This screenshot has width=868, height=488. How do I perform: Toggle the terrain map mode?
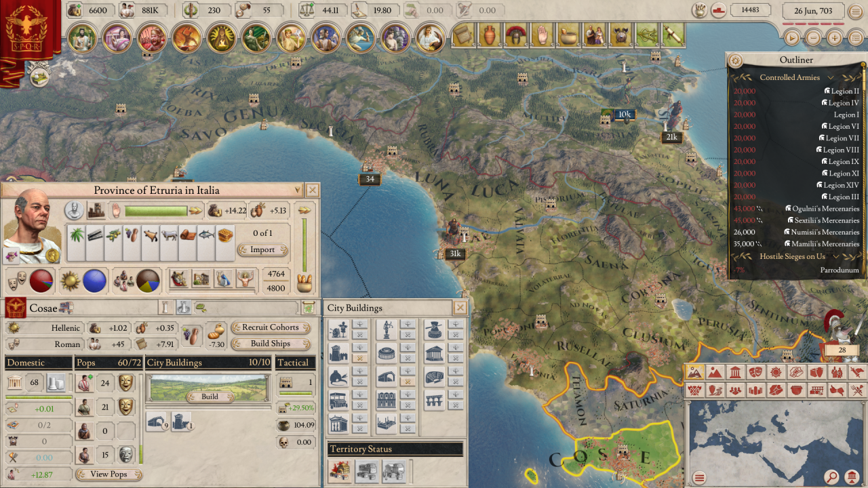point(694,372)
